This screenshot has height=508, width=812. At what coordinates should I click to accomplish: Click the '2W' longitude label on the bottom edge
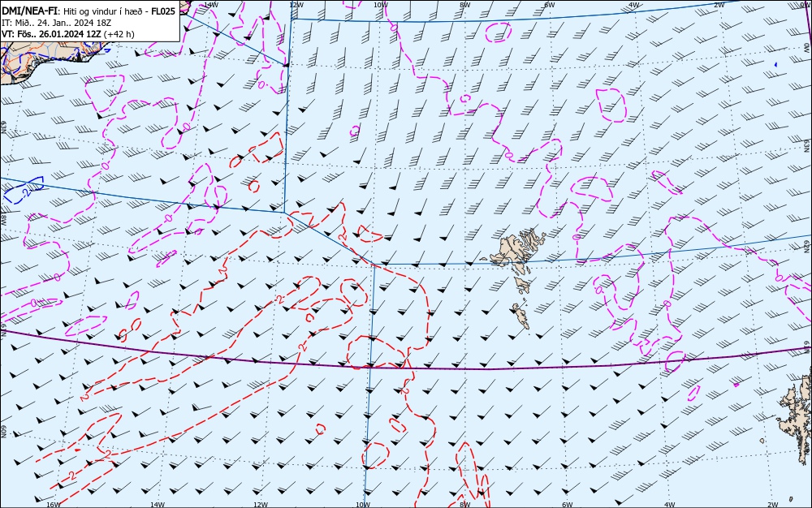coord(773,505)
